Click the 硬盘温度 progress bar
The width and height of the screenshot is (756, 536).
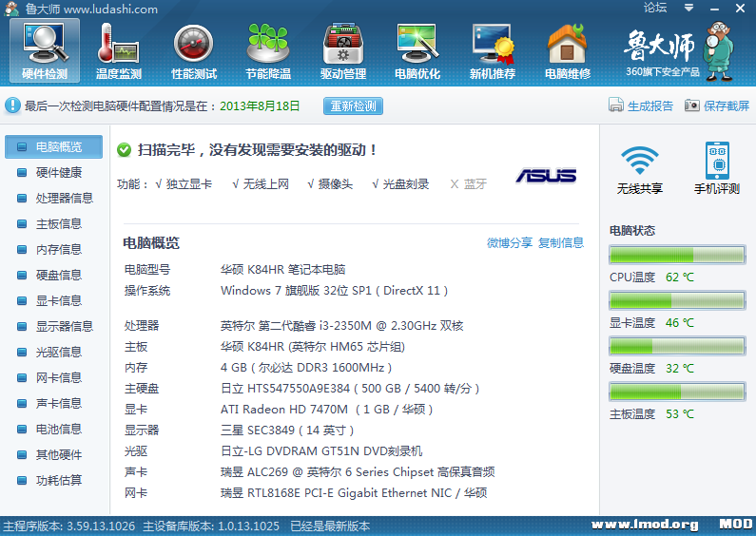677,346
